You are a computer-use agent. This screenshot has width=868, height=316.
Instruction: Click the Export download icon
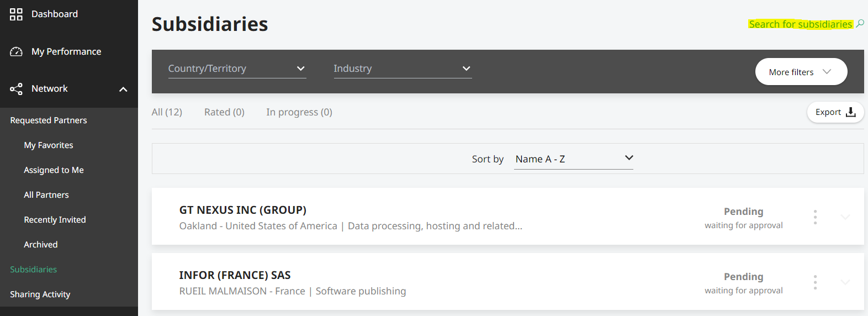851,112
